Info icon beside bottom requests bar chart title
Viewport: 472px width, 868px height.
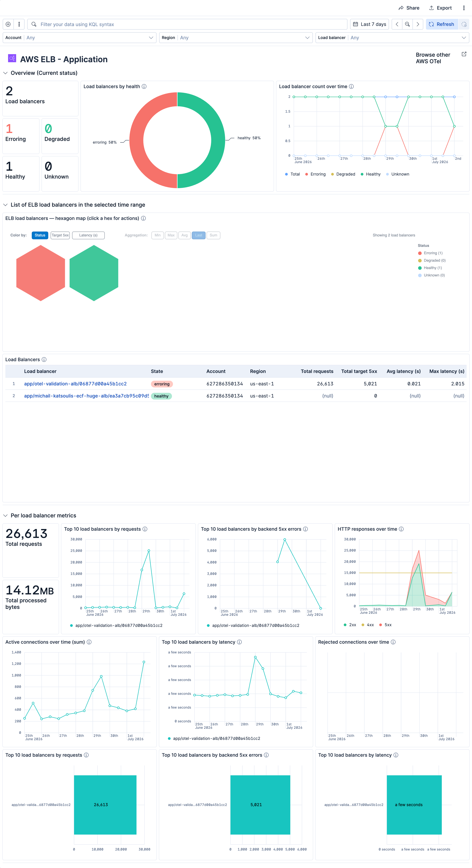point(86,755)
